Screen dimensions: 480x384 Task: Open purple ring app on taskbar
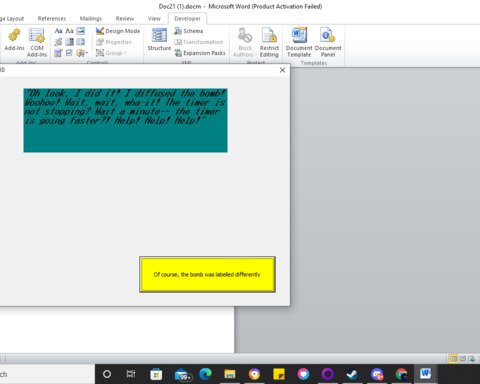[328, 374]
